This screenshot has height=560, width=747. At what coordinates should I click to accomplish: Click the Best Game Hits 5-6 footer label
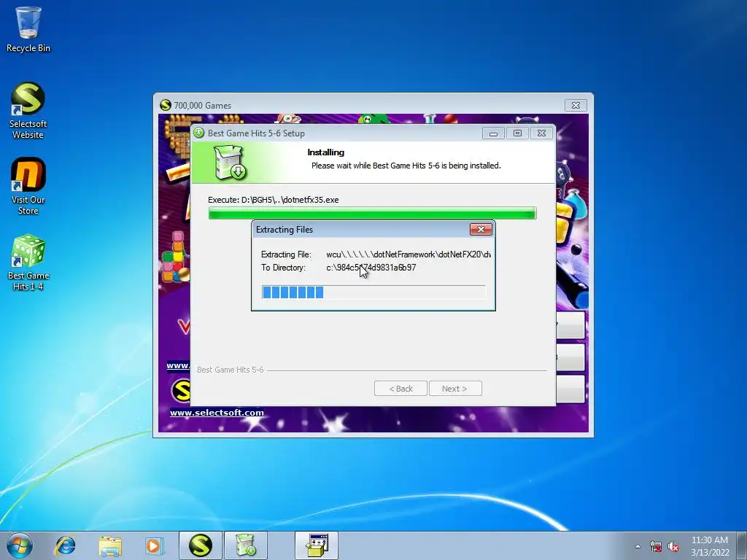230,370
